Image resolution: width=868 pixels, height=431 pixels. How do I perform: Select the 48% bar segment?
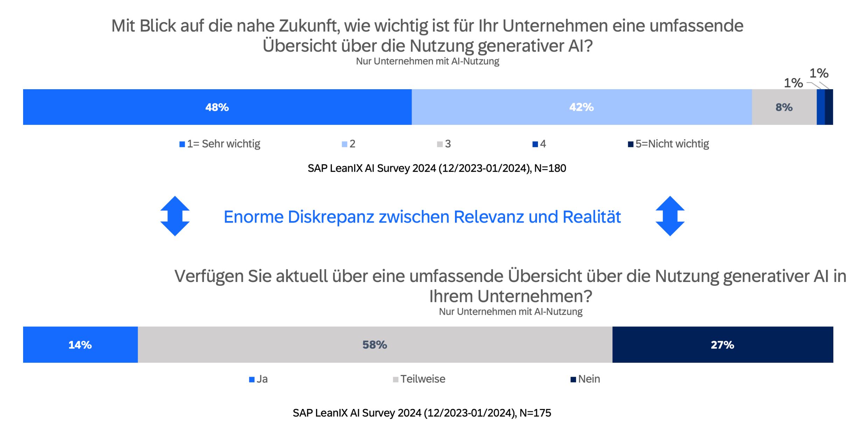coord(217,107)
